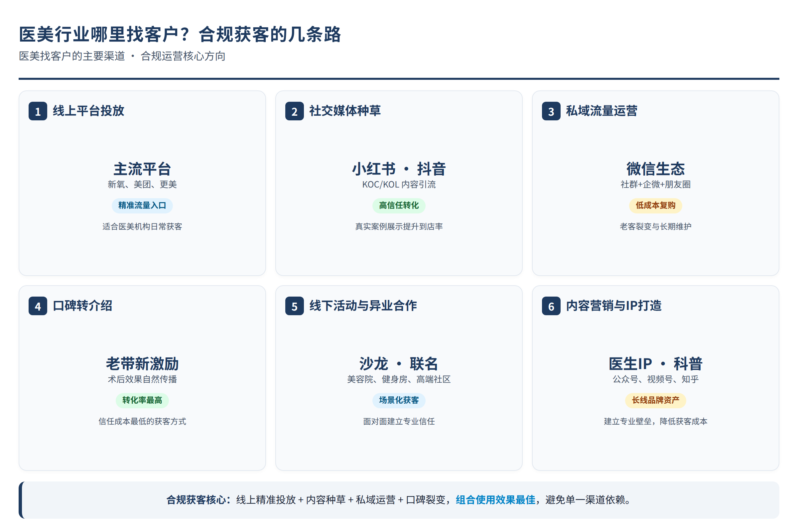Click the number 5 badge beside 线下活动与异业合作
The image size is (798, 532).
click(295, 306)
